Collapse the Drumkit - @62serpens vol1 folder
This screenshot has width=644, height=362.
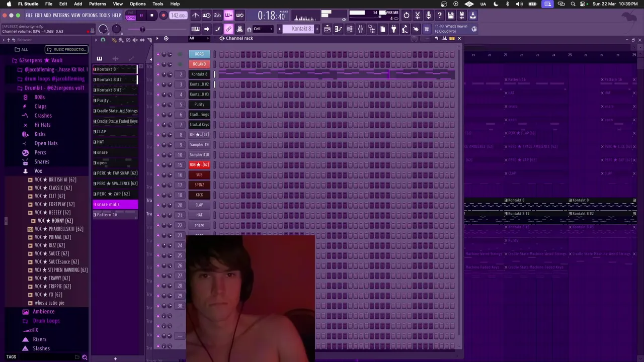pyautogui.click(x=54, y=88)
